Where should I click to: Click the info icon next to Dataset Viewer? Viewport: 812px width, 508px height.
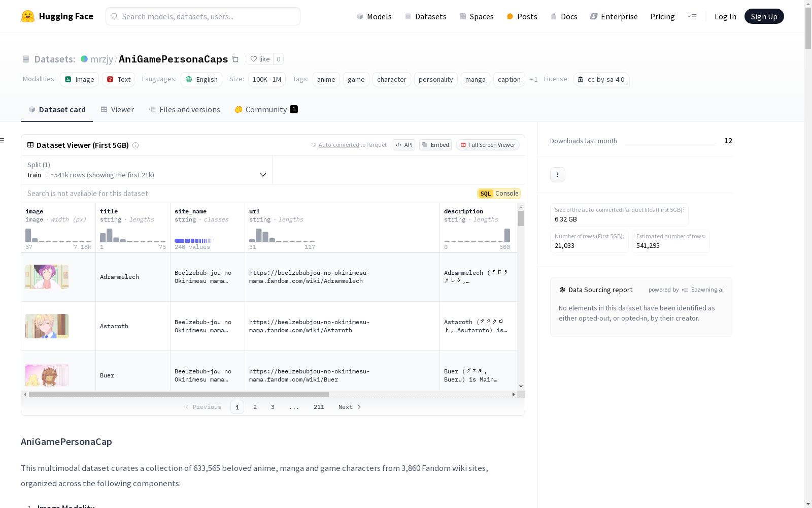(x=136, y=145)
